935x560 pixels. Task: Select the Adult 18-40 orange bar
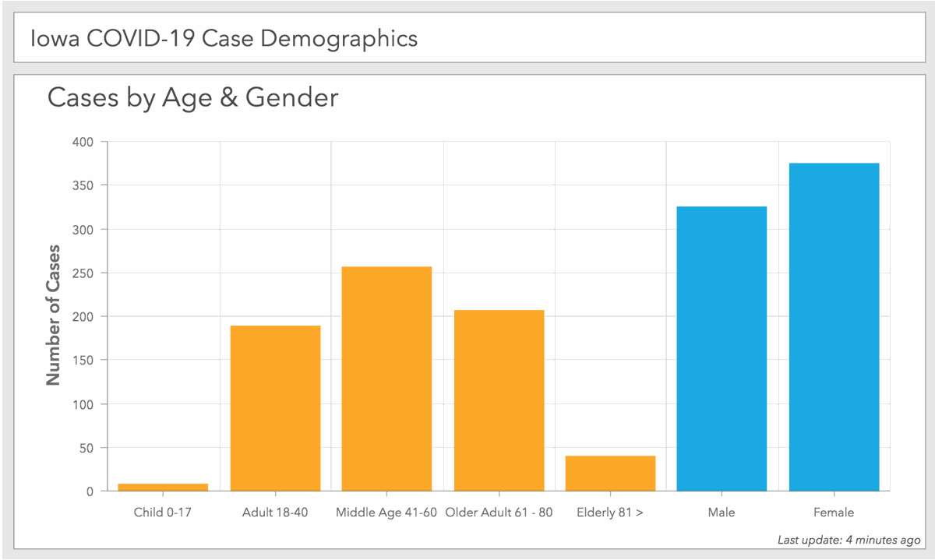click(x=275, y=408)
